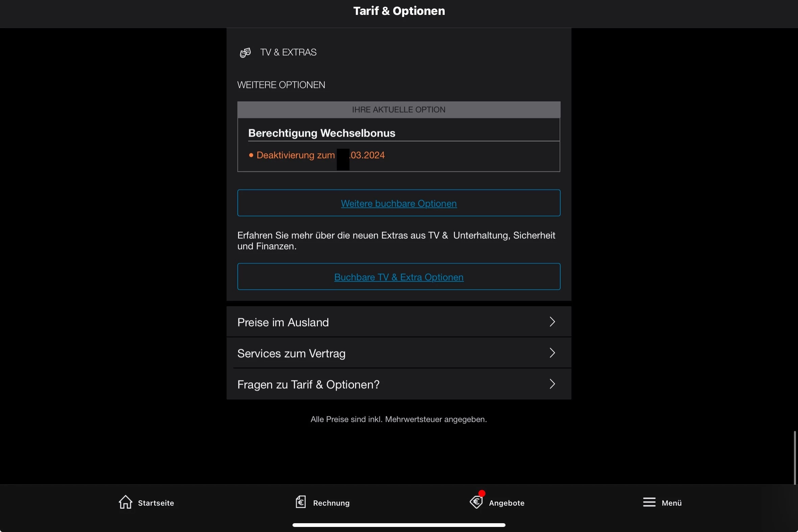This screenshot has width=798, height=532.
Task: Expand Preise im Ausland chevron arrow
Action: (x=552, y=322)
